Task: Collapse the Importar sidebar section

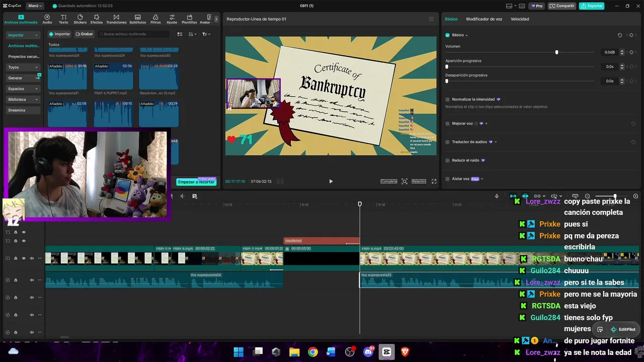Action: pos(37,35)
